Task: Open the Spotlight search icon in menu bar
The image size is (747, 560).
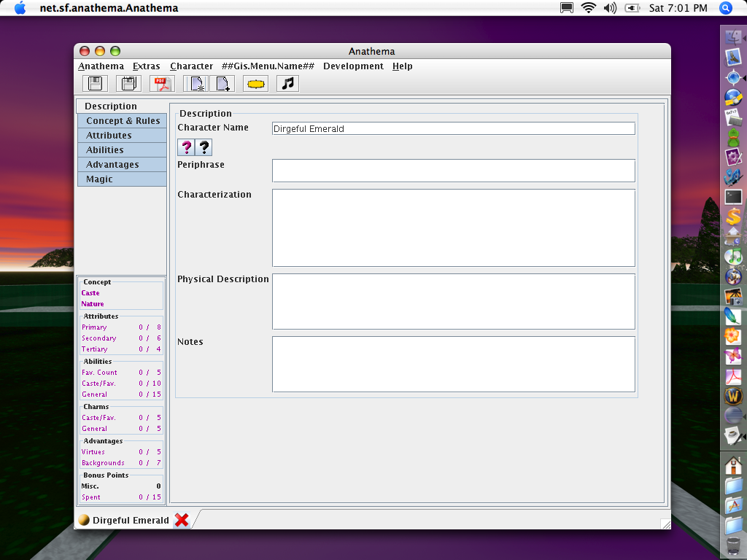Action: coord(726,8)
